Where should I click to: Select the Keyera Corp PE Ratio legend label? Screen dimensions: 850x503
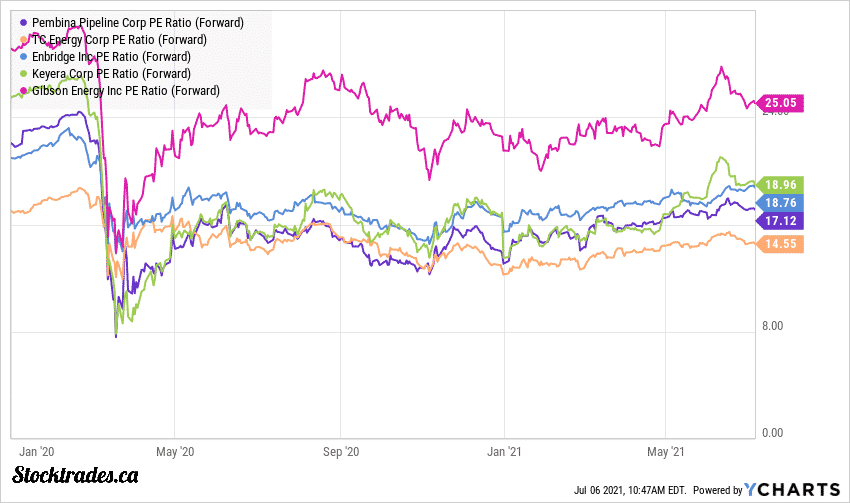[x=125, y=74]
